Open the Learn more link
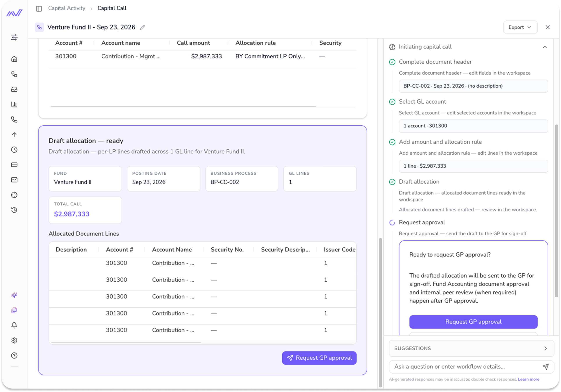Screen dimensions: 561x392 [529, 379]
